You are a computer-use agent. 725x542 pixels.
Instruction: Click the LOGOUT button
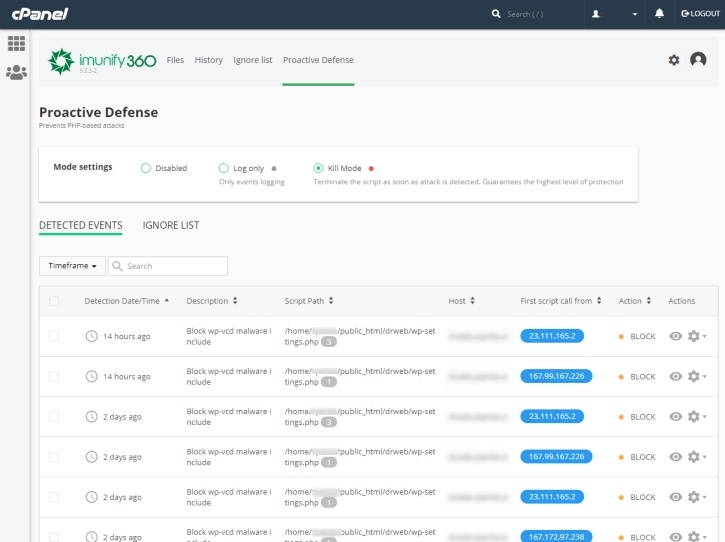(699, 14)
